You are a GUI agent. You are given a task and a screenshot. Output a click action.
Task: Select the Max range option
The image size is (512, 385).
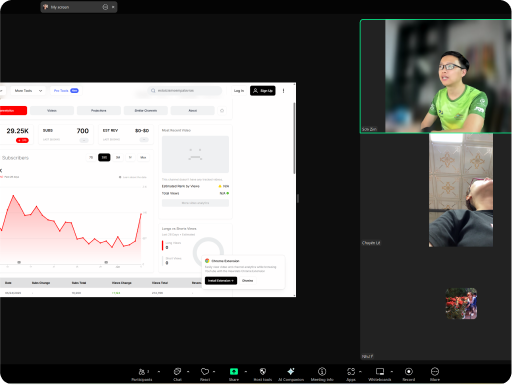pos(143,157)
